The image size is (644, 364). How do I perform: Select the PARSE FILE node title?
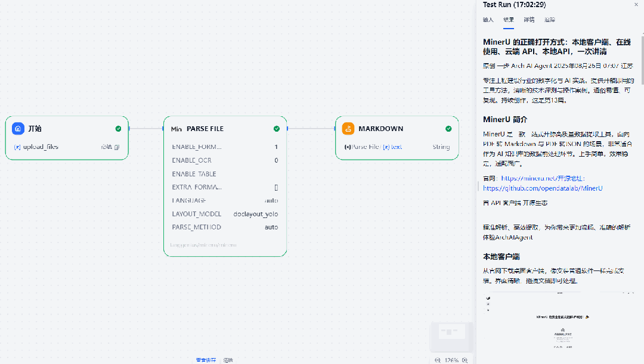tap(205, 129)
